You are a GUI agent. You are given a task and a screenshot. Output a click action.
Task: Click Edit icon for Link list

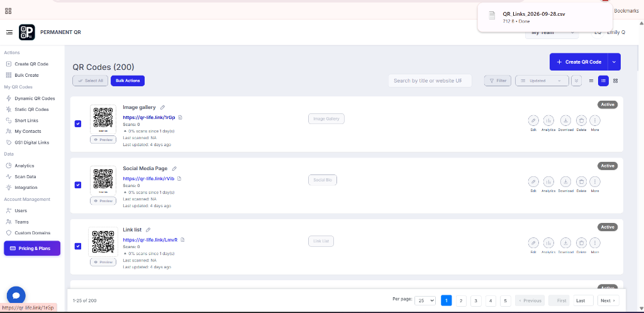tap(533, 242)
